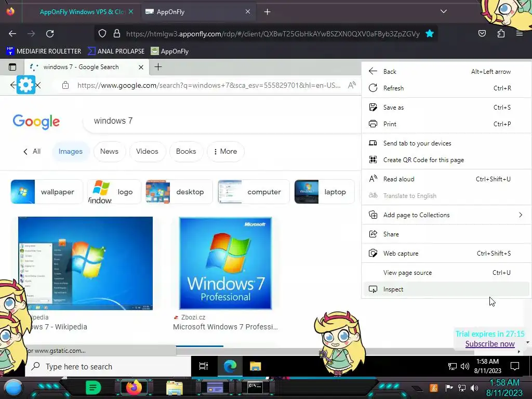Open Windows 7 Professional box image

225,263
